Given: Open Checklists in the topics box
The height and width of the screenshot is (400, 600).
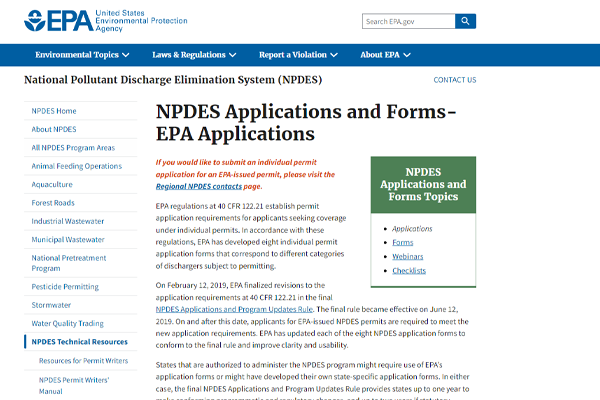Looking at the screenshot, I should [x=409, y=271].
